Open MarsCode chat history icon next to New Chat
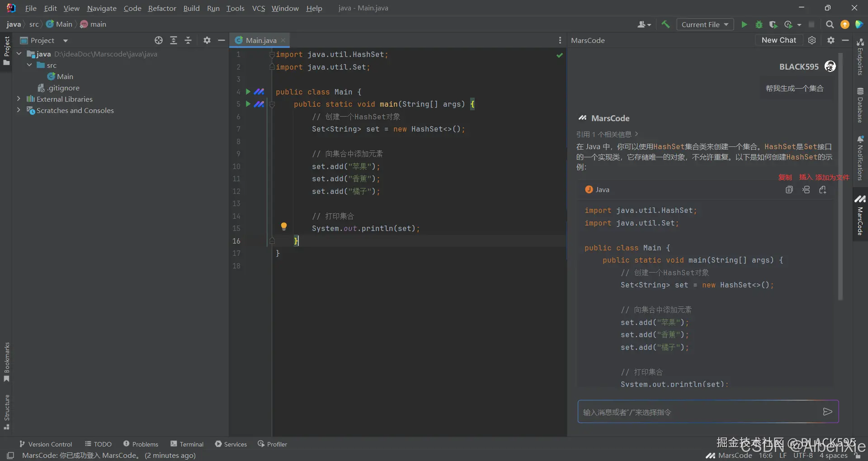Screen dimensions: 868x461 coord(812,40)
